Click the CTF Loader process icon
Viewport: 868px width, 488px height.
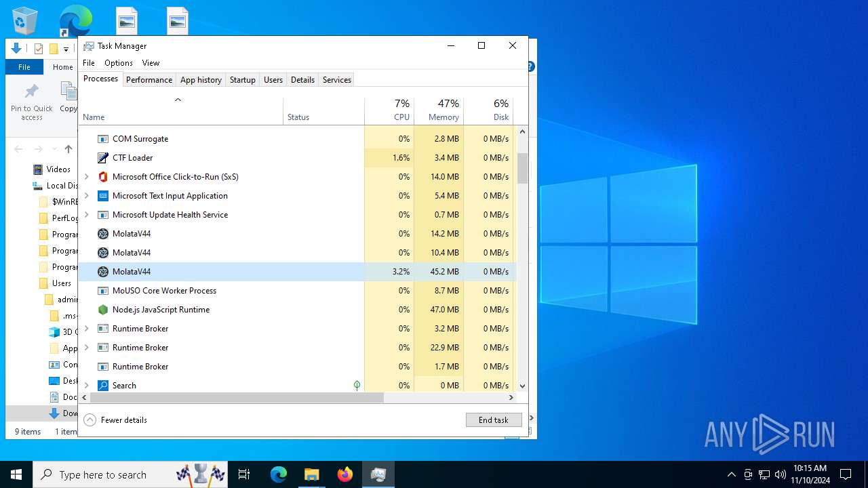[103, 158]
